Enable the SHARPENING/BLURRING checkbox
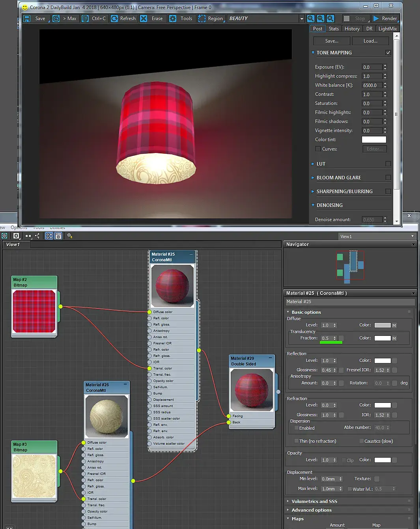Image resolution: width=420 pixels, height=529 pixels. [388, 191]
